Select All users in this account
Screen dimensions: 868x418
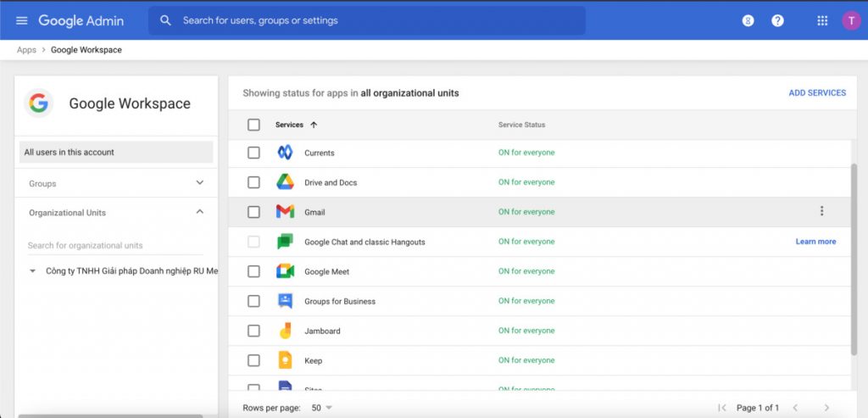116,152
